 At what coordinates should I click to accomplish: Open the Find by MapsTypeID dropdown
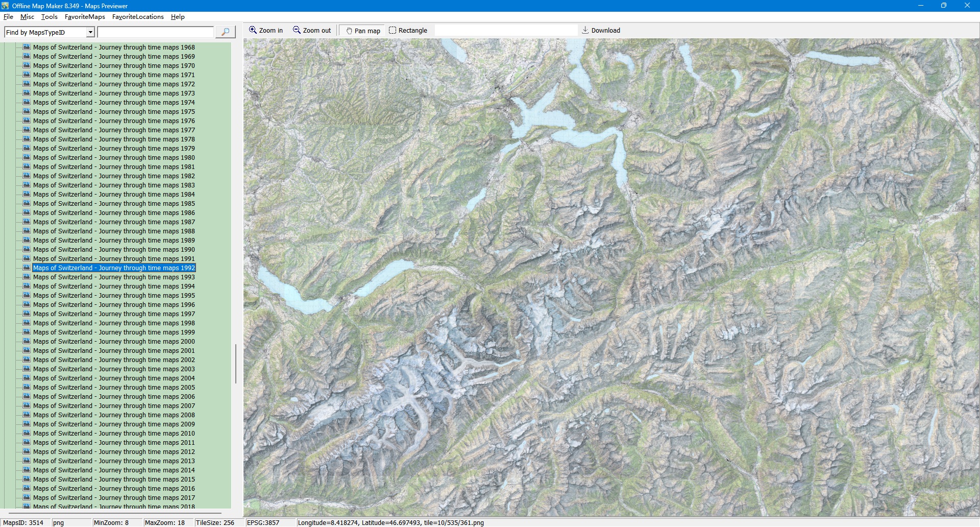(90, 32)
